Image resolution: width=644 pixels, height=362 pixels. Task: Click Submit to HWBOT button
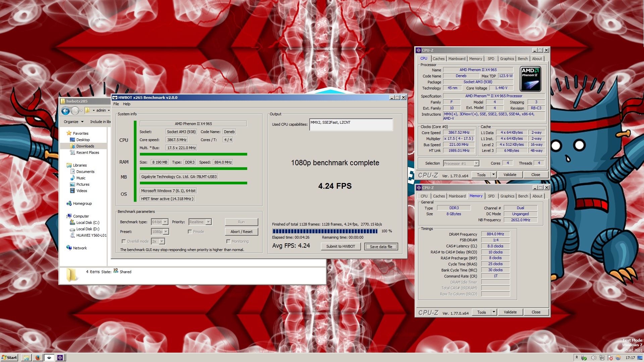pyautogui.click(x=340, y=246)
